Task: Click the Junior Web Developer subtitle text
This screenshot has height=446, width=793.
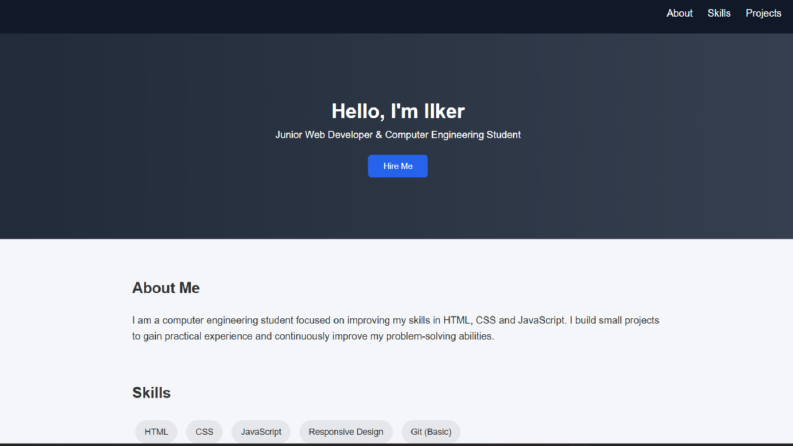Action: click(x=398, y=135)
